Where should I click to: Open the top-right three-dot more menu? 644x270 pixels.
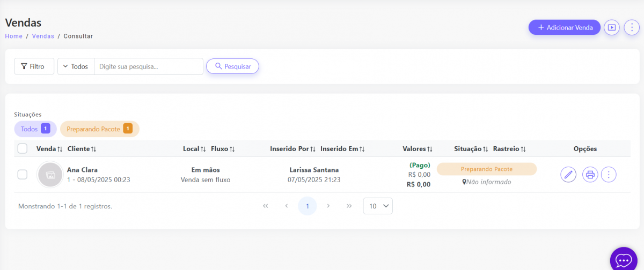(x=632, y=27)
